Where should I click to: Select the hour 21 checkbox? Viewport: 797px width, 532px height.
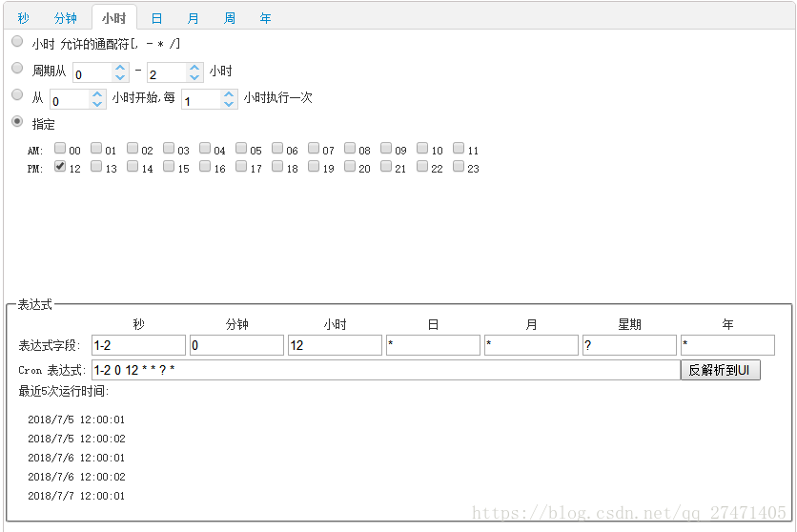tap(386, 166)
